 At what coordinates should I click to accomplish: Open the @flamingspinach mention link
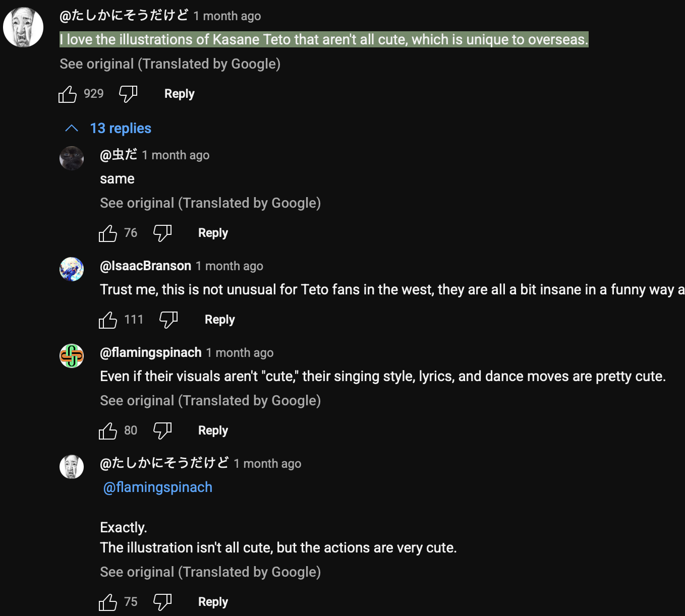tap(158, 487)
